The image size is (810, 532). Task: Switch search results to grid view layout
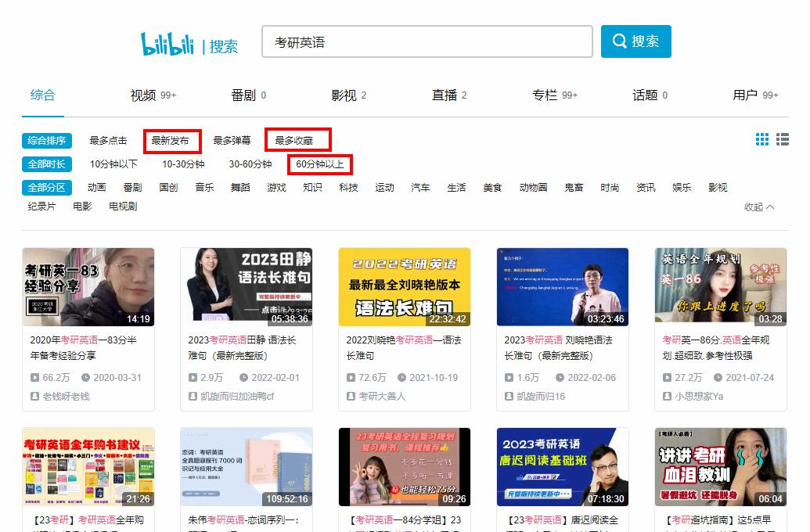coord(761,138)
